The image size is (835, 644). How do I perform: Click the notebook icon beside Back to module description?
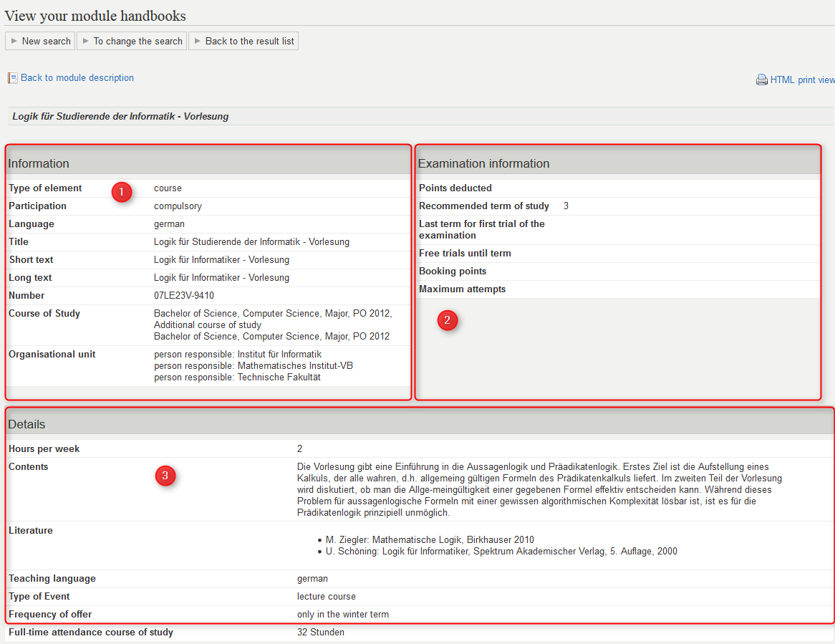point(12,78)
